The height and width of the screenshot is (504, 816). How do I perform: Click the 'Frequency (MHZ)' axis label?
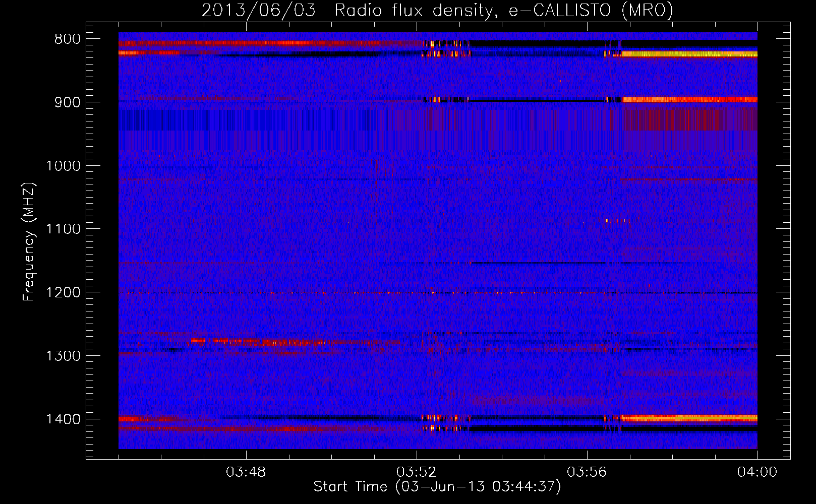click(28, 242)
